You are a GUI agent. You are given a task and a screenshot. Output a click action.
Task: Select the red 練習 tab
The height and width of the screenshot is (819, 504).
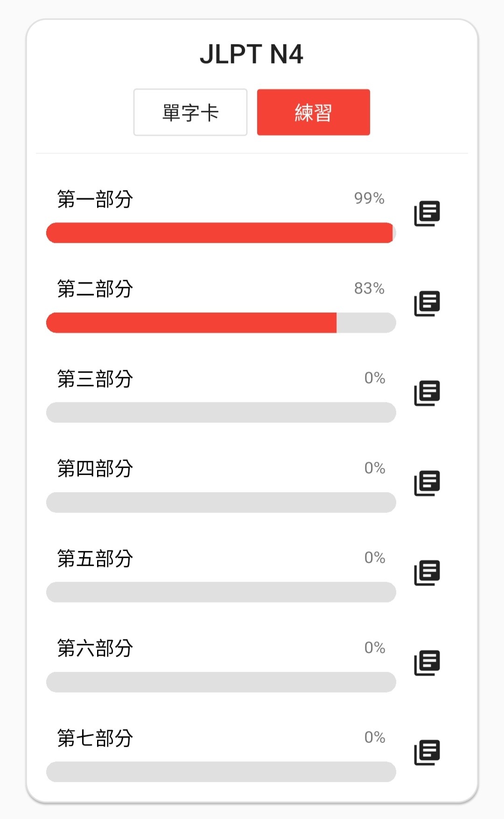click(x=314, y=112)
